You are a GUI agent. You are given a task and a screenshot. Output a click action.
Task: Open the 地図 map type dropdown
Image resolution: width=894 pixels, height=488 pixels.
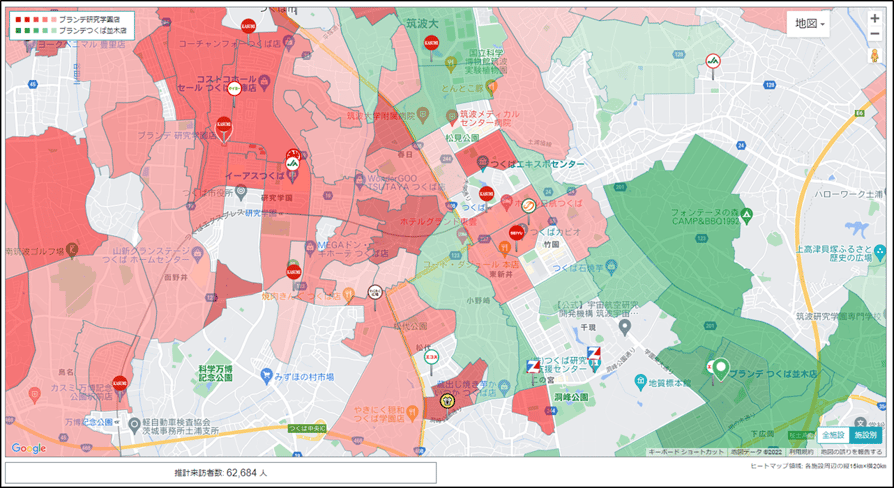pyautogui.click(x=808, y=24)
